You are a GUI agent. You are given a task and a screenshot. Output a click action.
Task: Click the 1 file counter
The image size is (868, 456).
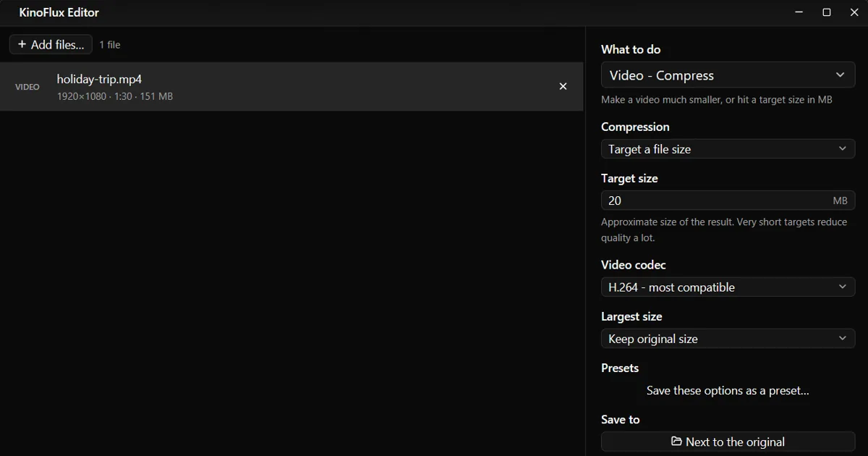[110, 45]
